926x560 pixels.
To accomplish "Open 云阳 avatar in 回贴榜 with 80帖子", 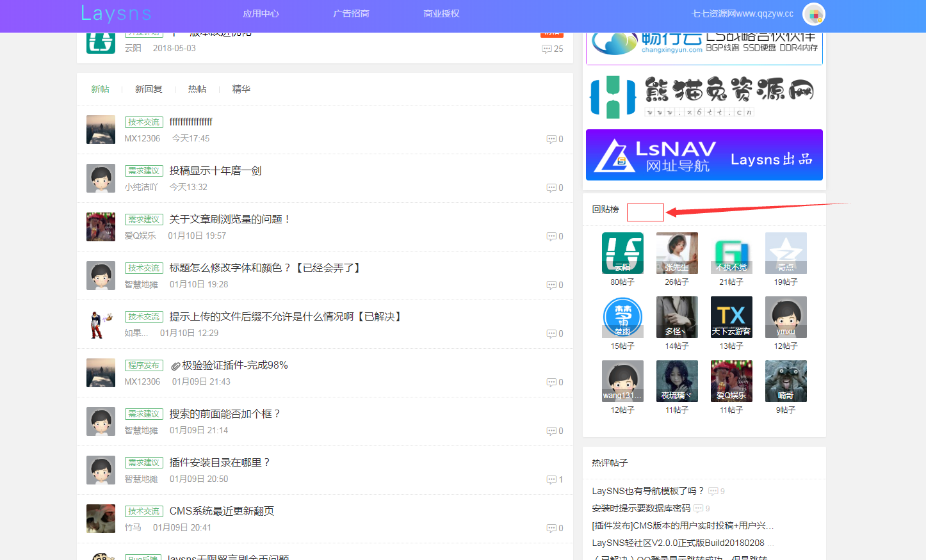I will point(622,253).
